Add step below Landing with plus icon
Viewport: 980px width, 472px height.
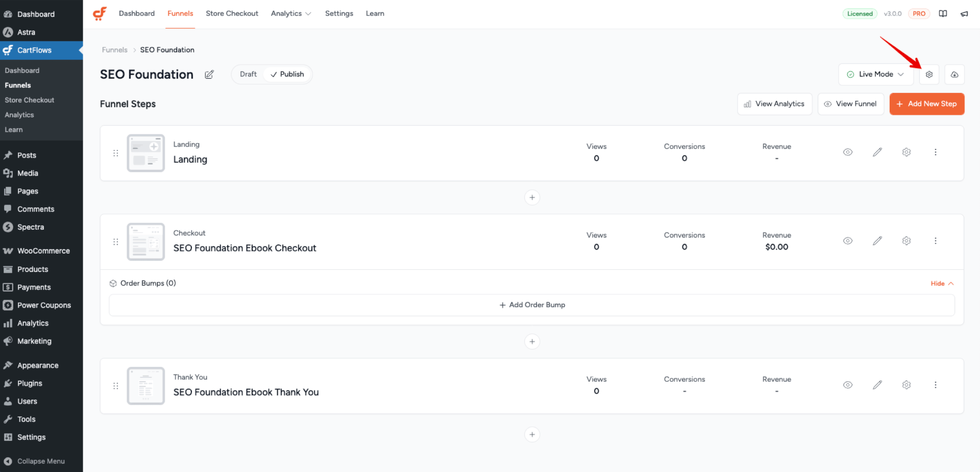tap(532, 197)
